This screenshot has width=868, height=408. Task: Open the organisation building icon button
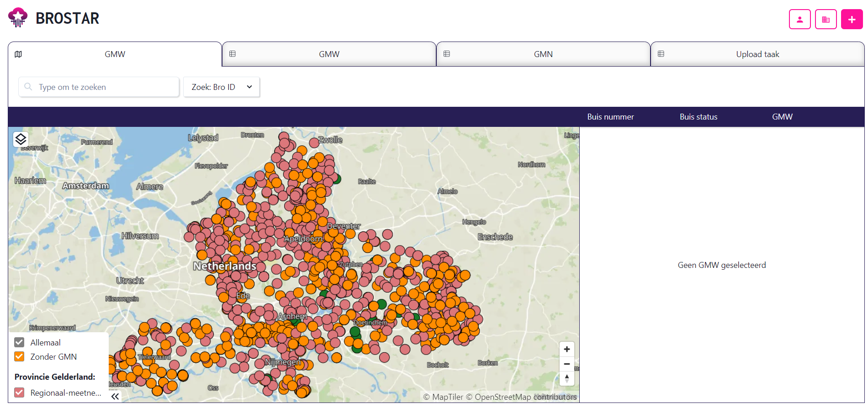click(x=826, y=19)
